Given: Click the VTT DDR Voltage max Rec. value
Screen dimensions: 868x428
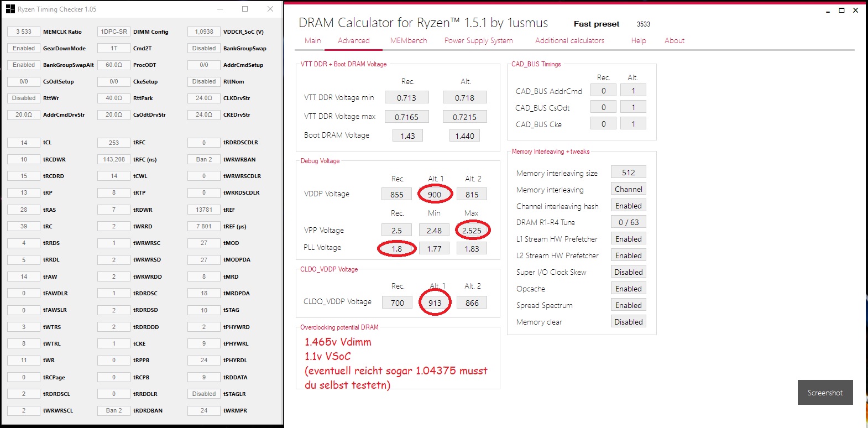Looking at the screenshot, I should [406, 117].
